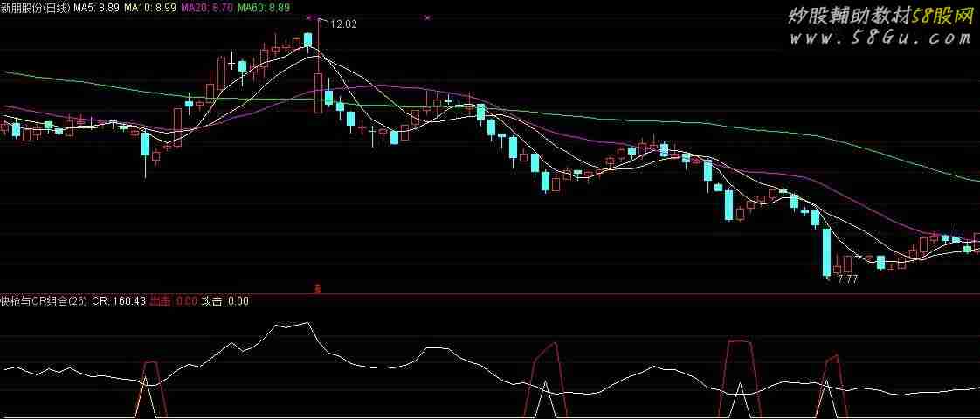Click the 攻击: 0.00 value
The image size is (980, 419).
[x=225, y=301]
